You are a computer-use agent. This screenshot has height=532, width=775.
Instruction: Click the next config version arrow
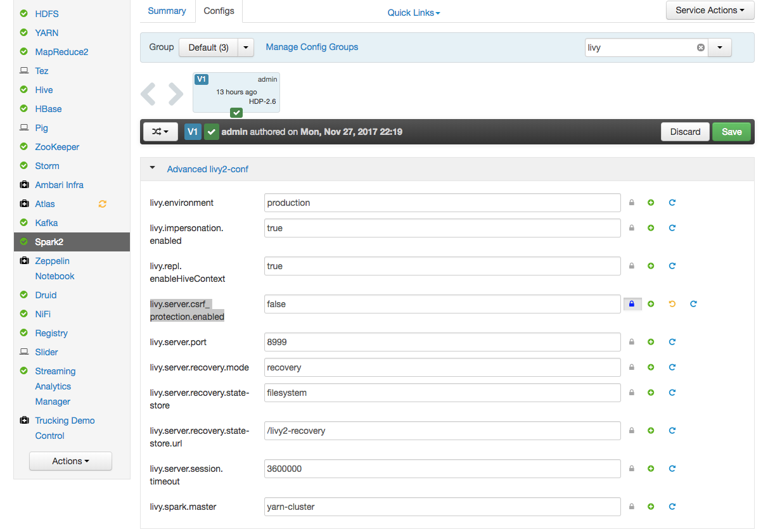[x=176, y=94]
